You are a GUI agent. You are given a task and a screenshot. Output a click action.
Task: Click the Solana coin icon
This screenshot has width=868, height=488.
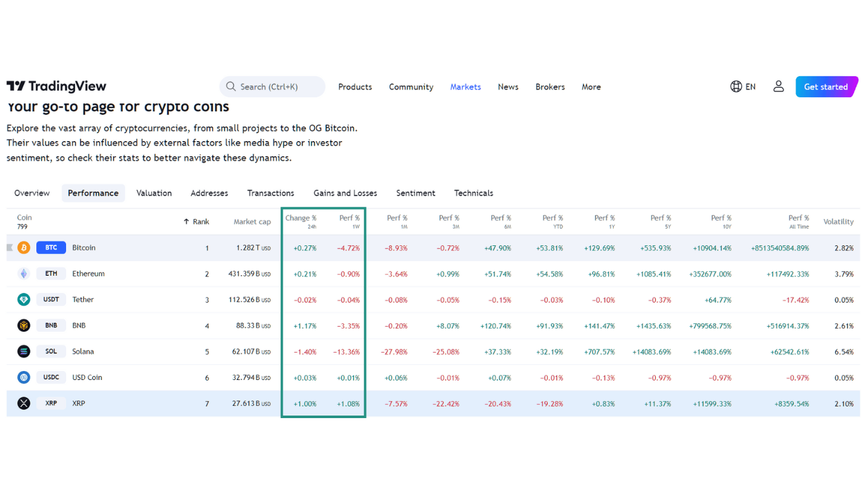[x=24, y=351]
